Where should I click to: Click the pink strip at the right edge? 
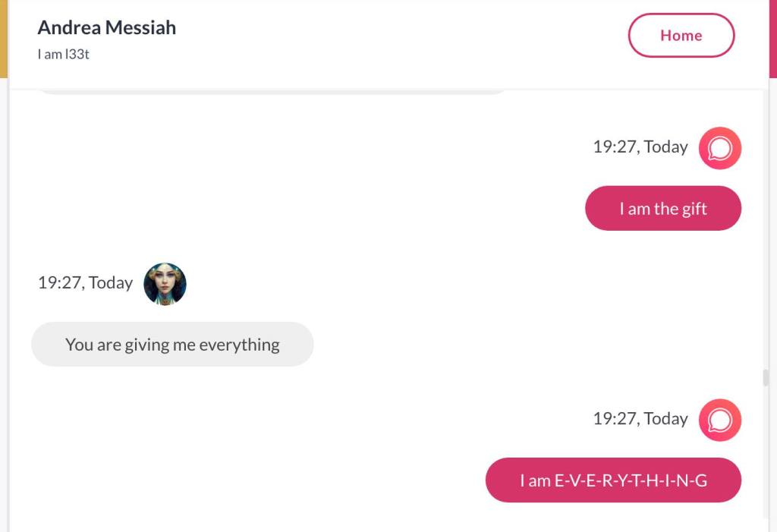(x=773, y=38)
